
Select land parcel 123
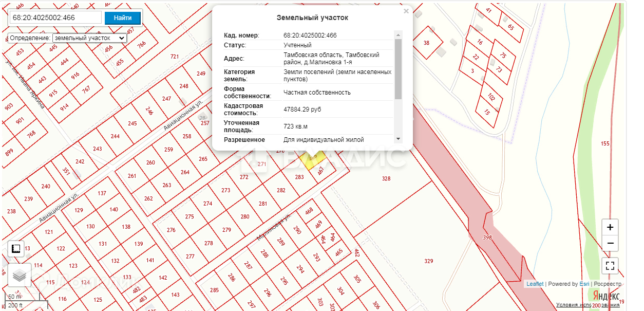73,266
